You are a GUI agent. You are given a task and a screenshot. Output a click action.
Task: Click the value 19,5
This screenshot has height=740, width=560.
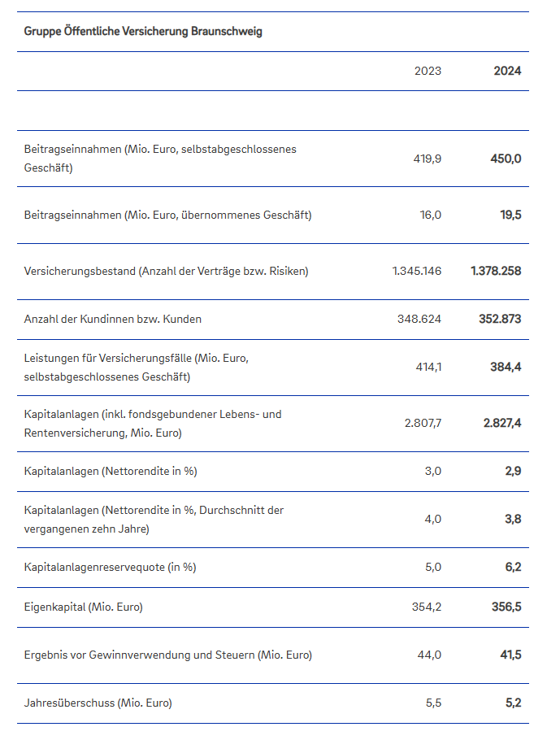[511, 215]
